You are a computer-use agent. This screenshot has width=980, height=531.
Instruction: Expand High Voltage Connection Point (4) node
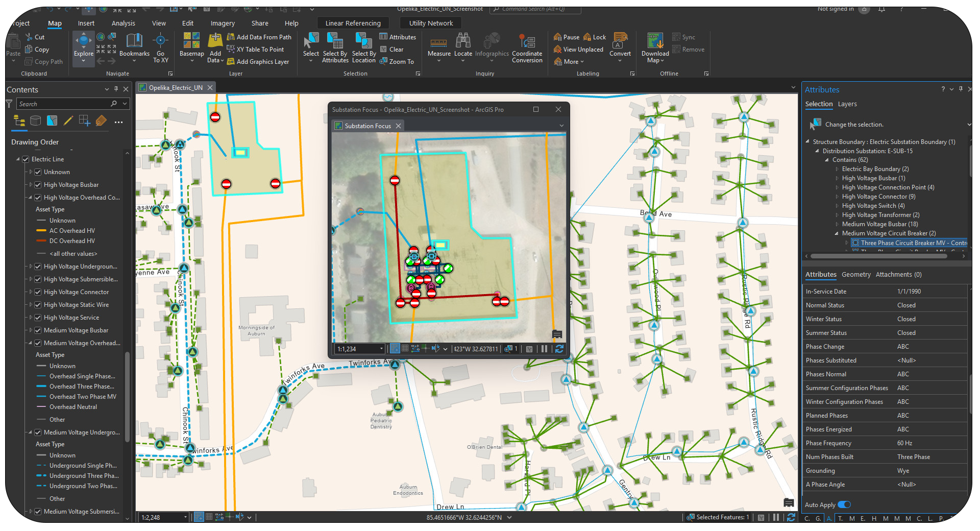[x=837, y=187]
